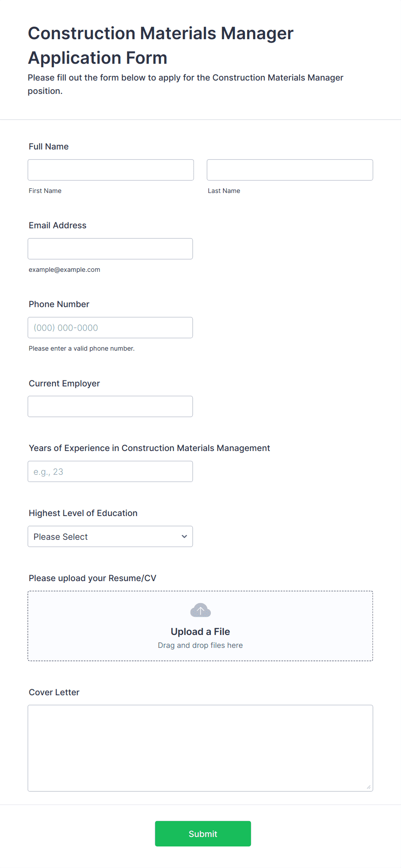Click the "First Name" sub-label
Image resolution: width=401 pixels, height=868 pixels.
45,191
